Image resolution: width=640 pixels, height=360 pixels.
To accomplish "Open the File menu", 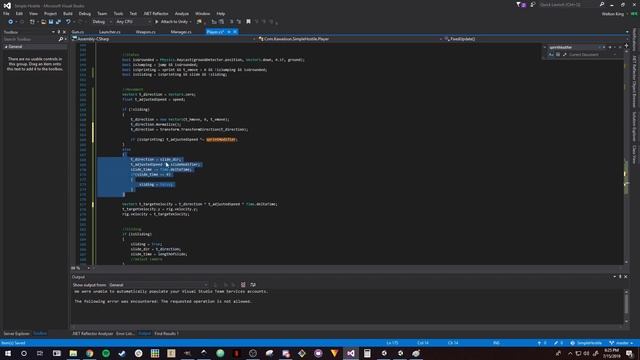I will tap(6, 13).
